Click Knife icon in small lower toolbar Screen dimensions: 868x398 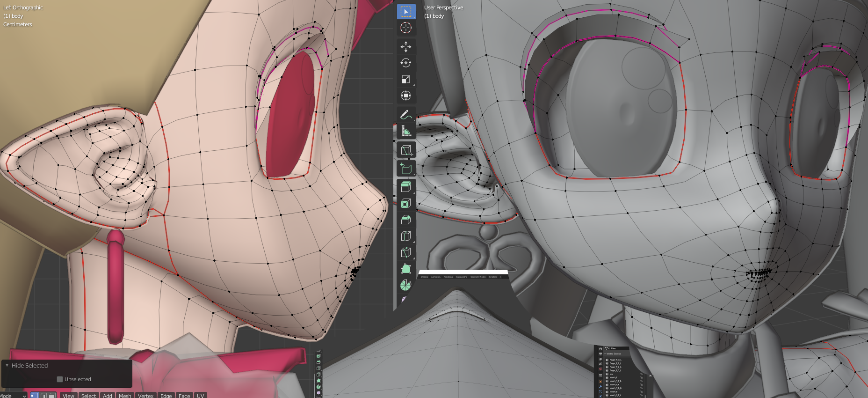318,374
